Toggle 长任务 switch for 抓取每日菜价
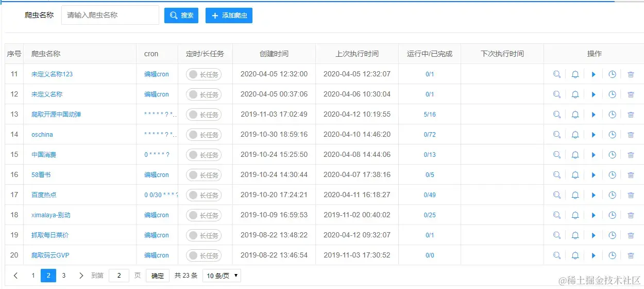Viewport: 644px width, 289px height. [x=204, y=235]
